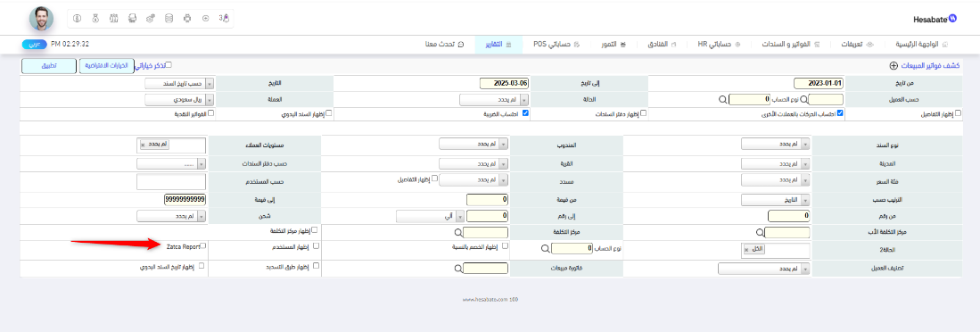Click search magnifier beside top نوع الحساب field
Viewport: 980px width, 332px height.
coord(722,99)
